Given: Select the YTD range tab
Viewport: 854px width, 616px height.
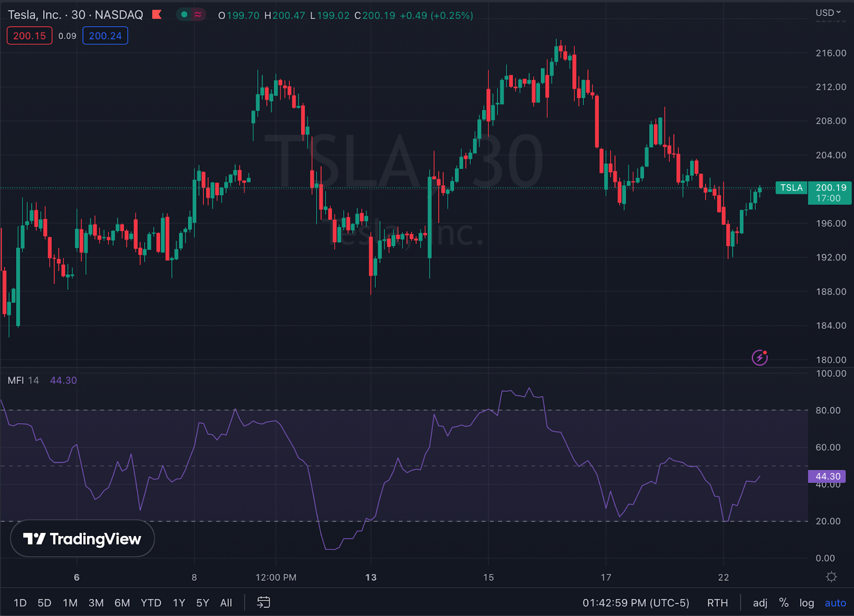Looking at the screenshot, I should click(x=151, y=602).
